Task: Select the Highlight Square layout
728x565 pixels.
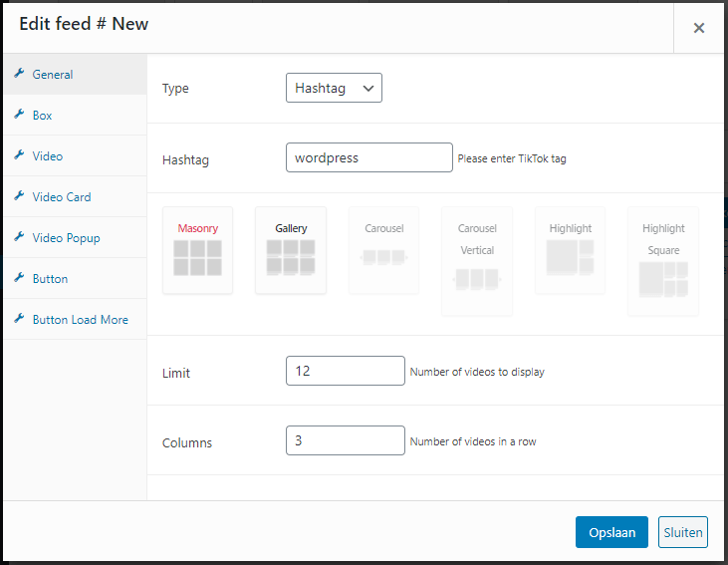Action: coord(663,261)
